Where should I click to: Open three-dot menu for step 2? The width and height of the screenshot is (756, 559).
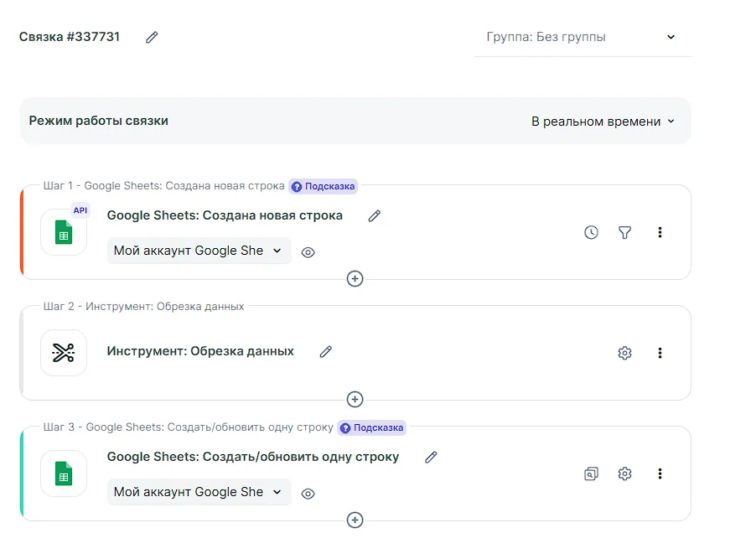click(x=660, y=353)
